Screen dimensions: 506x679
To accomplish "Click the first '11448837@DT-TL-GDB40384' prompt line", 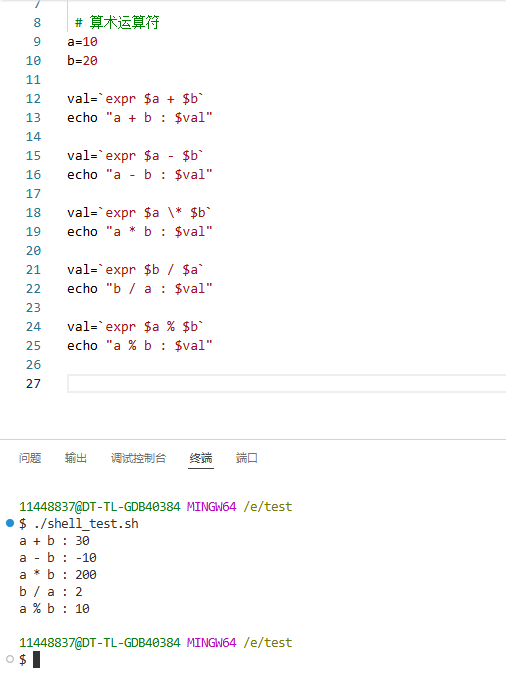I will point(156,506).
